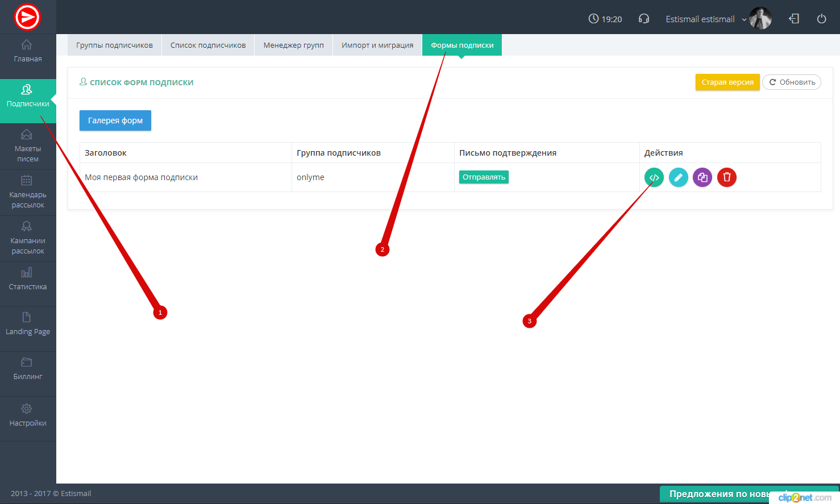Click the purple copy form icon

pos(702,177)
